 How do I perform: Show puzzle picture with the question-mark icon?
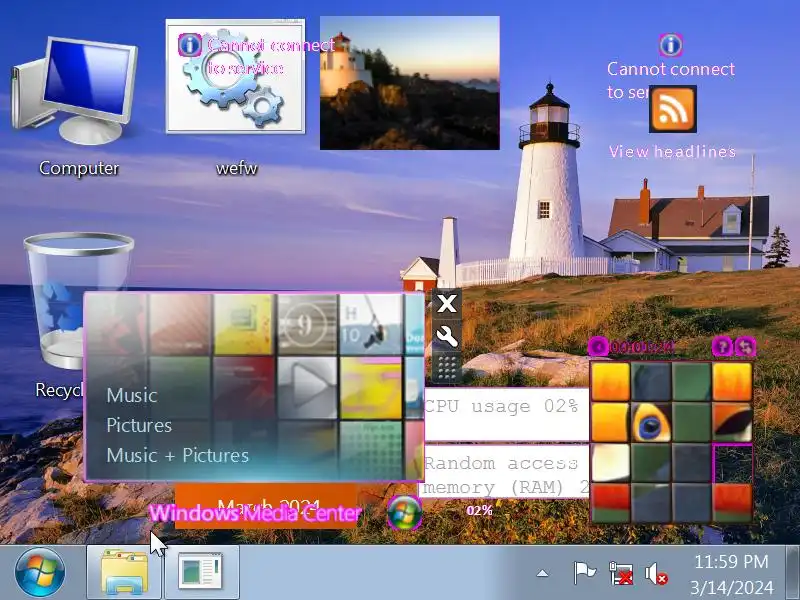tap(722, 347)
